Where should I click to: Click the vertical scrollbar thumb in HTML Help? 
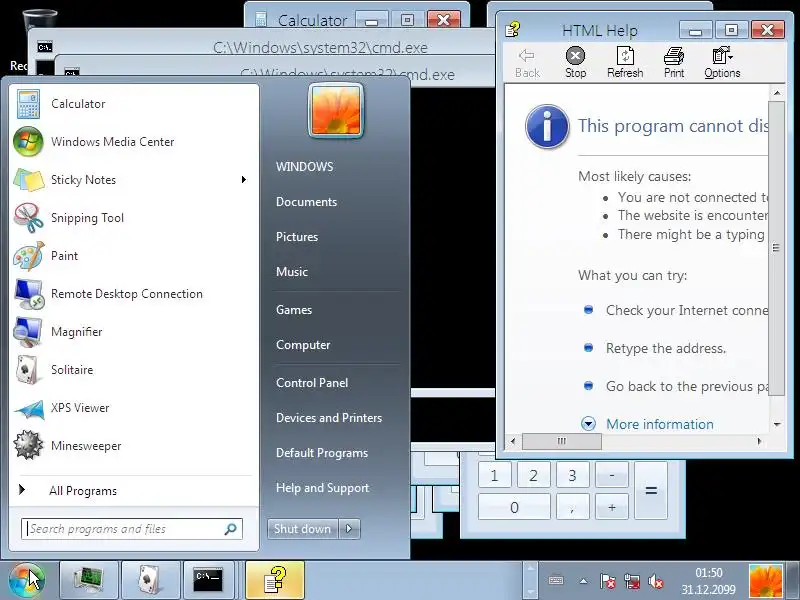coord(777,248)
